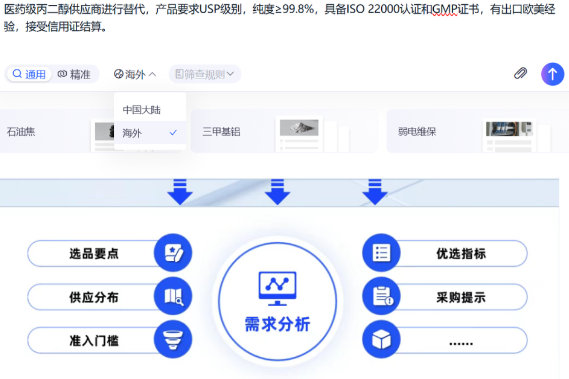Submit query with the blue arrow button

(x=552, y=74)
